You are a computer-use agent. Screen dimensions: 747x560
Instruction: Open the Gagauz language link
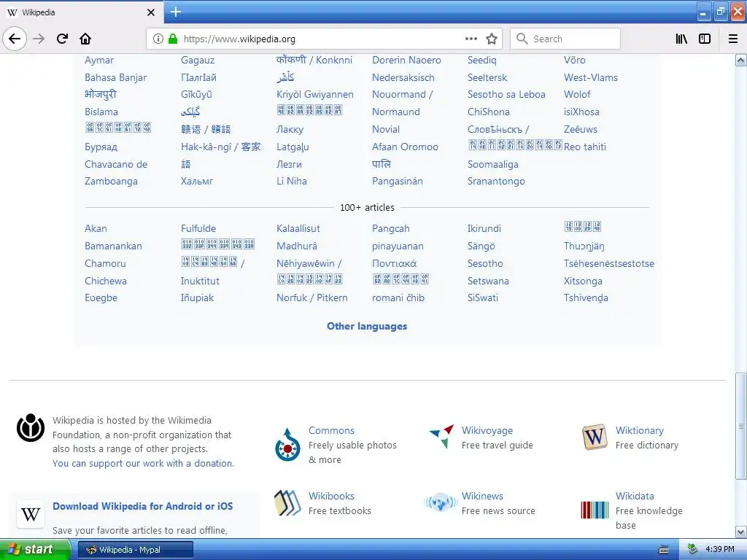tap(197, 60)
